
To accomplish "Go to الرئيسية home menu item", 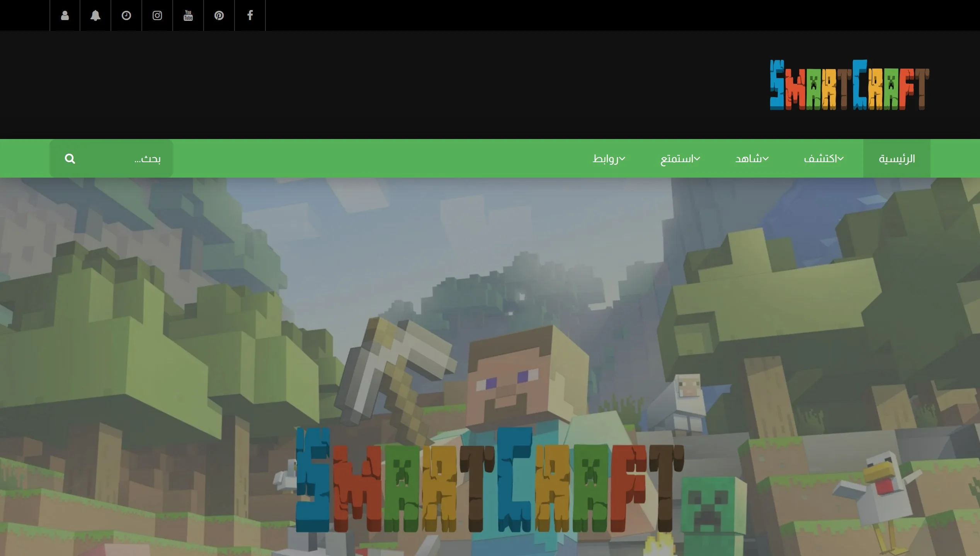I will (x=897, y=159).
